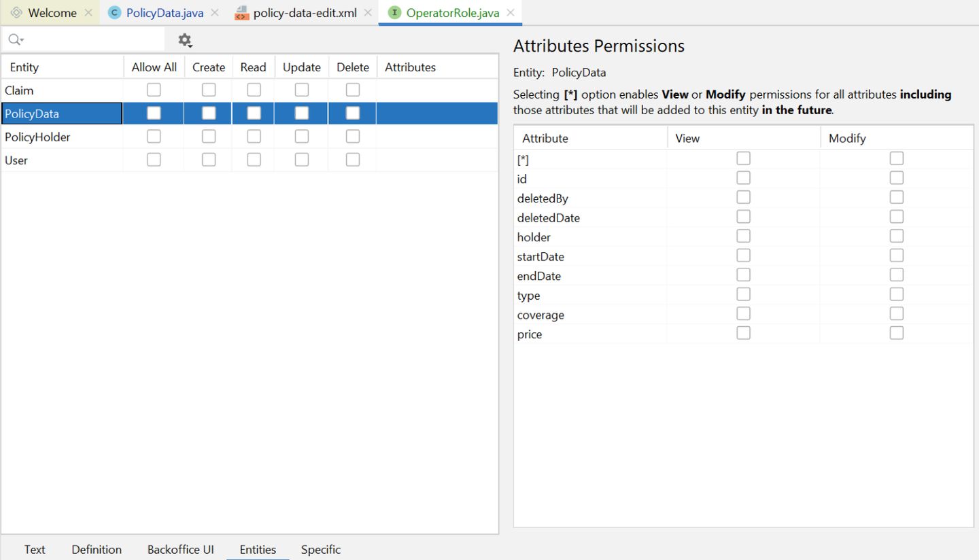The width and height of the screenshot is (979, 560).
Task: Click the Entity column header
Action: point(24,67)
